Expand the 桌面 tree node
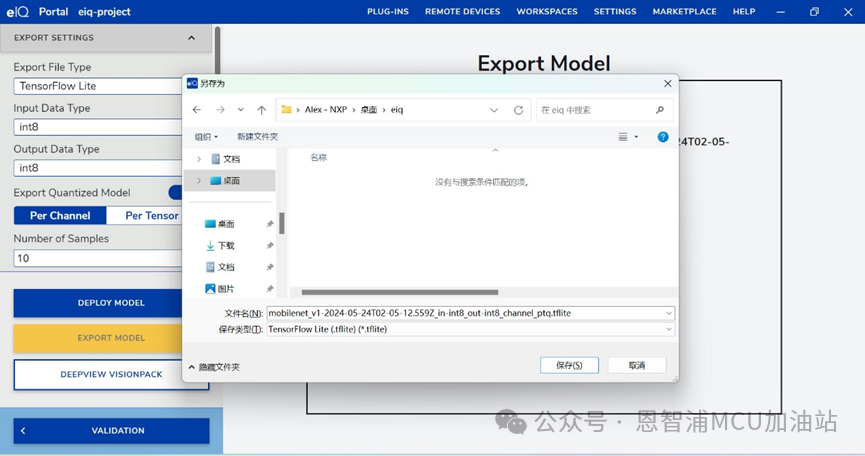Viewport: 865px width, 456px height. tap(199, 180)
